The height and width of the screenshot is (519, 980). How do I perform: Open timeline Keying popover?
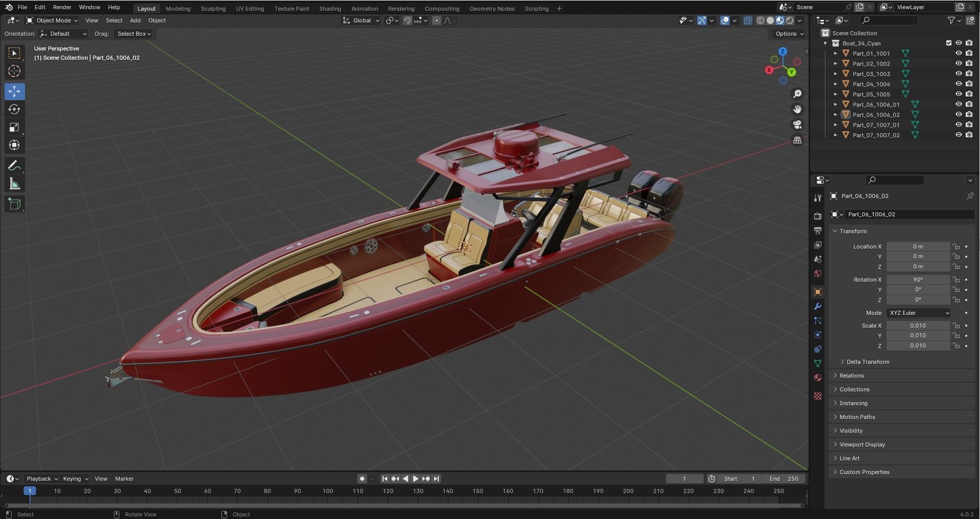[x=75, y=479]
